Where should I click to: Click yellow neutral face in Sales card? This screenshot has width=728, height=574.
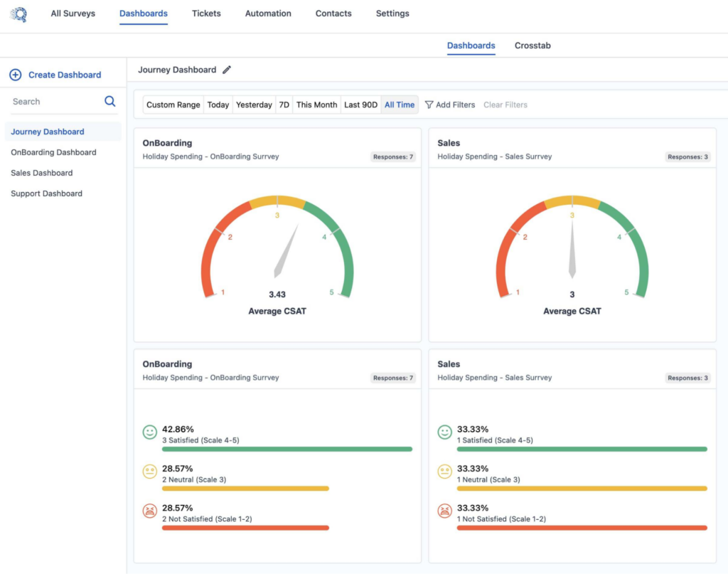coord(444,472)
